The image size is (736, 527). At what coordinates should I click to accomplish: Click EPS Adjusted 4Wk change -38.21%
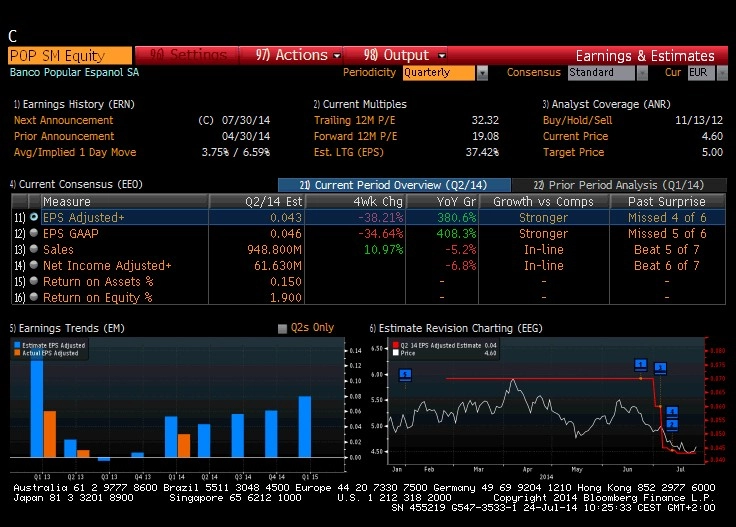[380, 217]
